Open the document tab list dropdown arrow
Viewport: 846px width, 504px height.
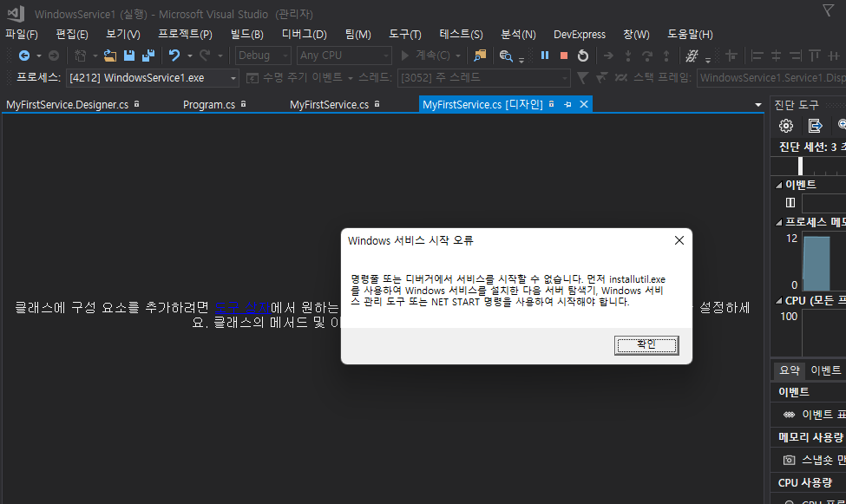point(758,105)
